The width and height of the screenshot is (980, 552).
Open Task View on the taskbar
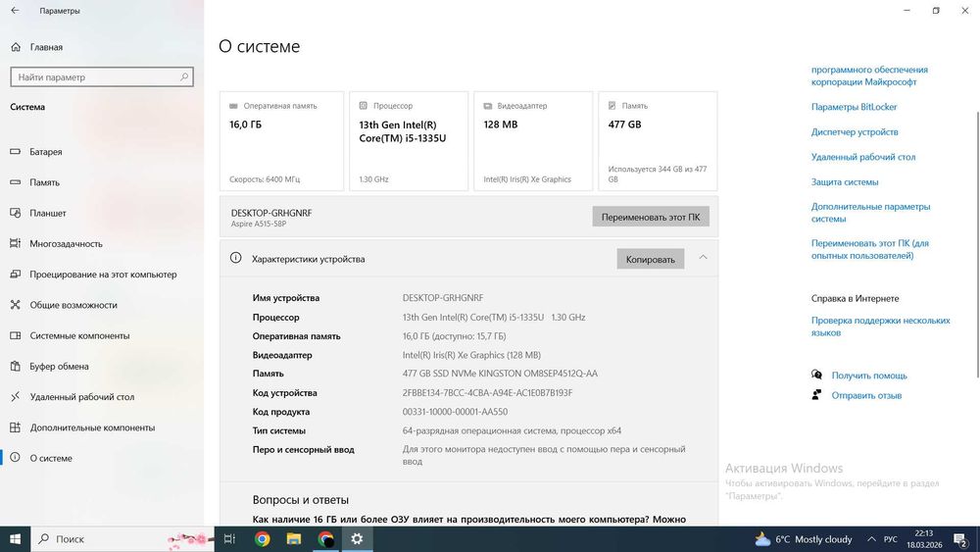[229, 539]
